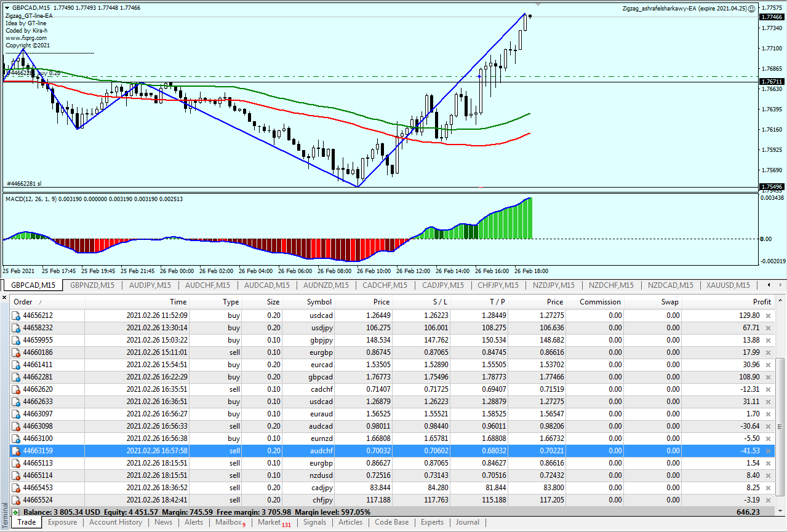Open the AUDCHF,M15 chart tab
This screenshot has height=532, width=787.
(x=207, y=285)
